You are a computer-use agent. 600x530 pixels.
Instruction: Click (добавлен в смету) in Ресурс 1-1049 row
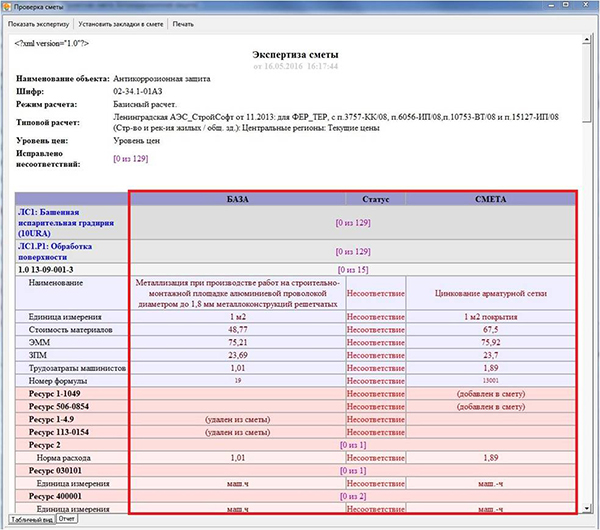pyautogui.click(x=491, y=394)
